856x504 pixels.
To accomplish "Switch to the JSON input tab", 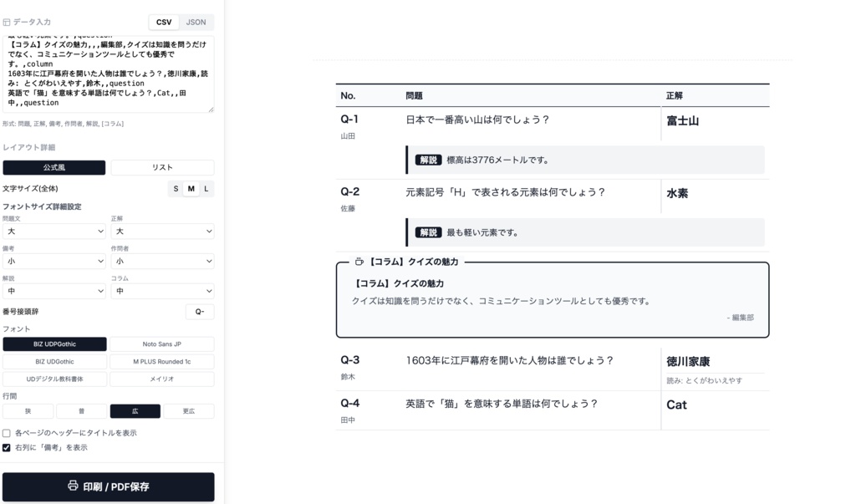I will point(196,22).
